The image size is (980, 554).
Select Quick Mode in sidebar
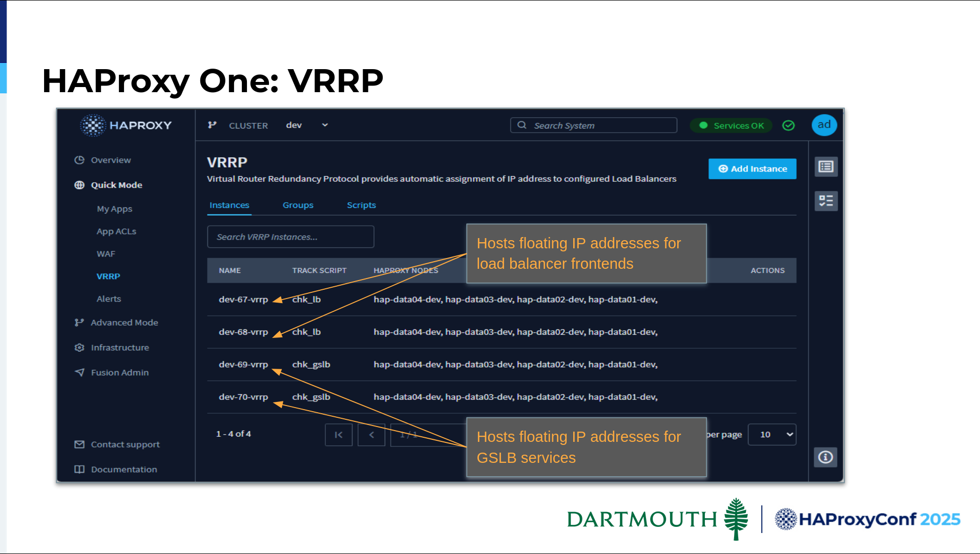tap(116, 185)
